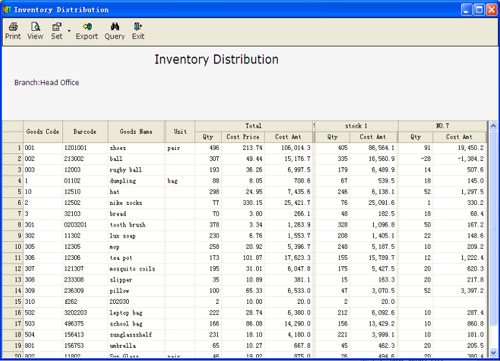Click barcode cell 0203201
Viewport: 500px width, 361px height.
pos(85,225)
